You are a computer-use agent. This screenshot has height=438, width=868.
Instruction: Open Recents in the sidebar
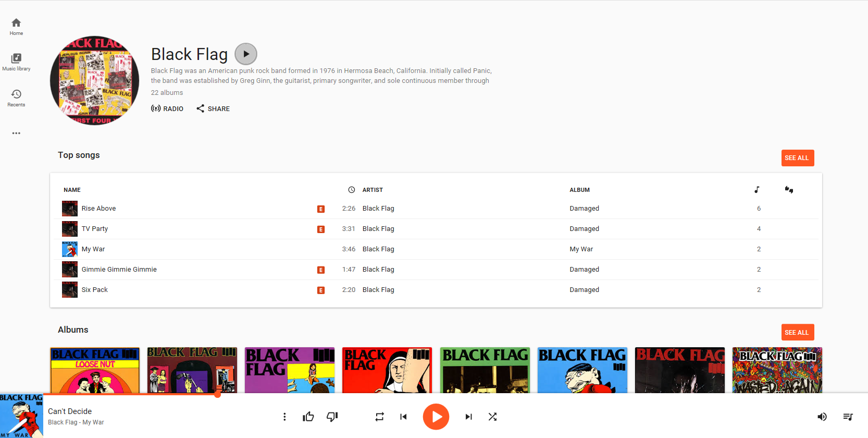coord(16,98)
